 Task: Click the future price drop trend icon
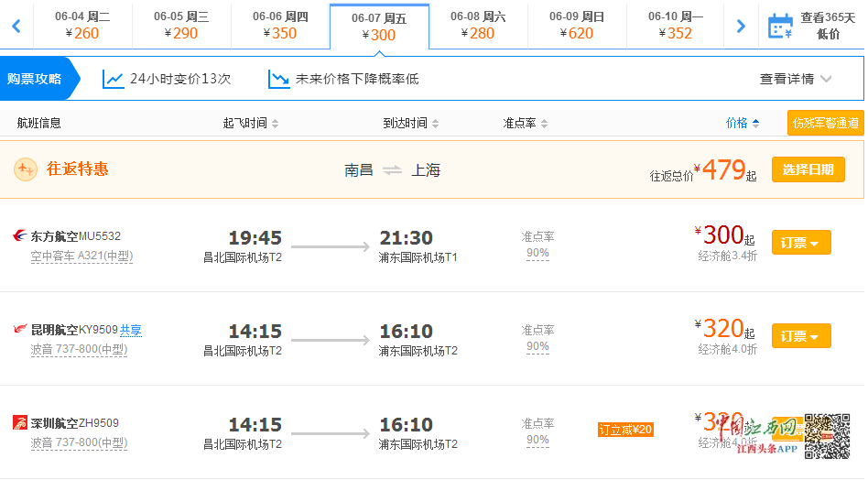278,79
